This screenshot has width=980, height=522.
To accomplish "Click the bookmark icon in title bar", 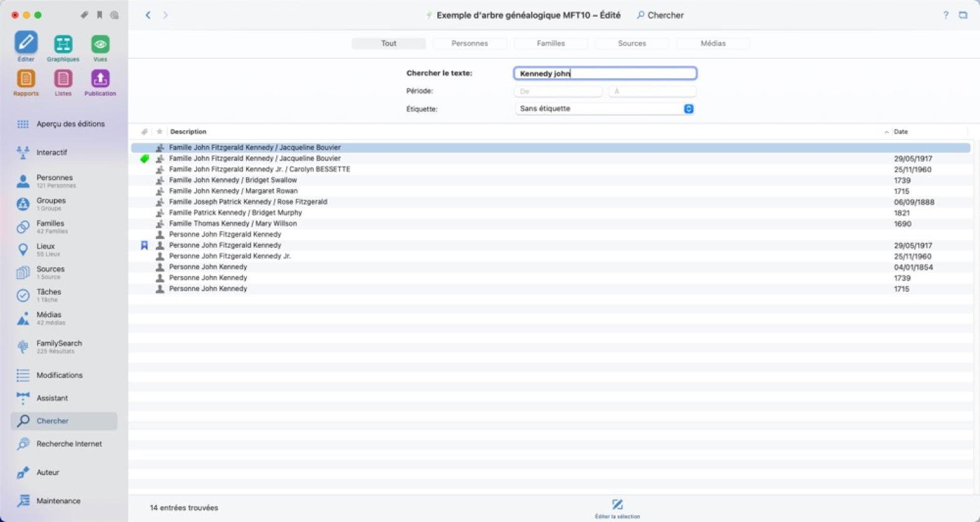I will (x=99, y=15).
